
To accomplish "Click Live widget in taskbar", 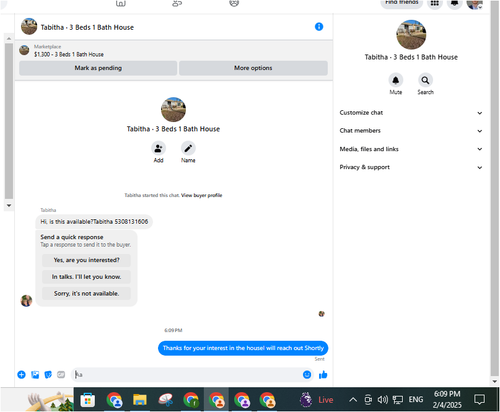I will 317,399.
